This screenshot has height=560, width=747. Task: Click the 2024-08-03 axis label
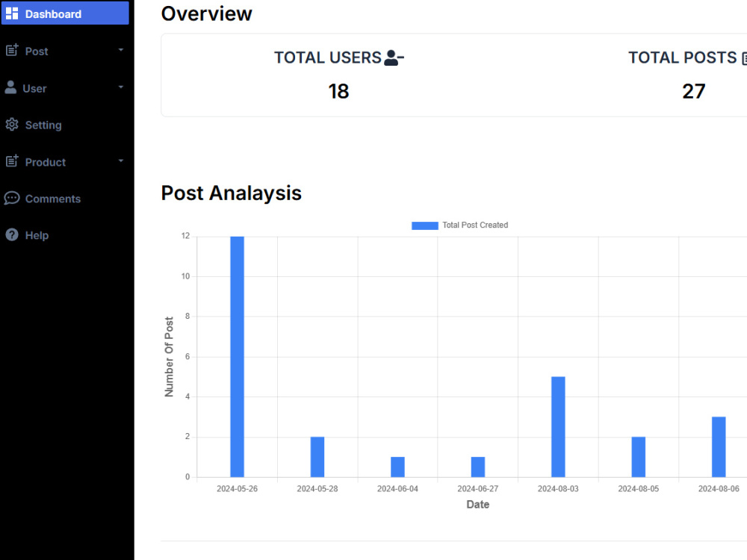(x=558, y=488)
